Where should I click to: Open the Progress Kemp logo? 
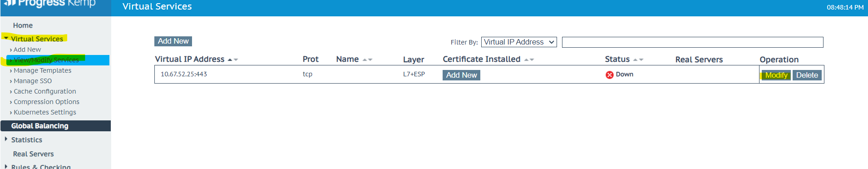point(50,4)
